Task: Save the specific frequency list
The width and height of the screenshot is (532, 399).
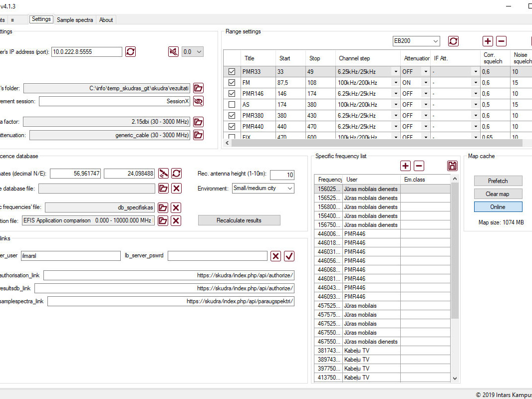Action: pyautogui.click(x=452, y=166)
